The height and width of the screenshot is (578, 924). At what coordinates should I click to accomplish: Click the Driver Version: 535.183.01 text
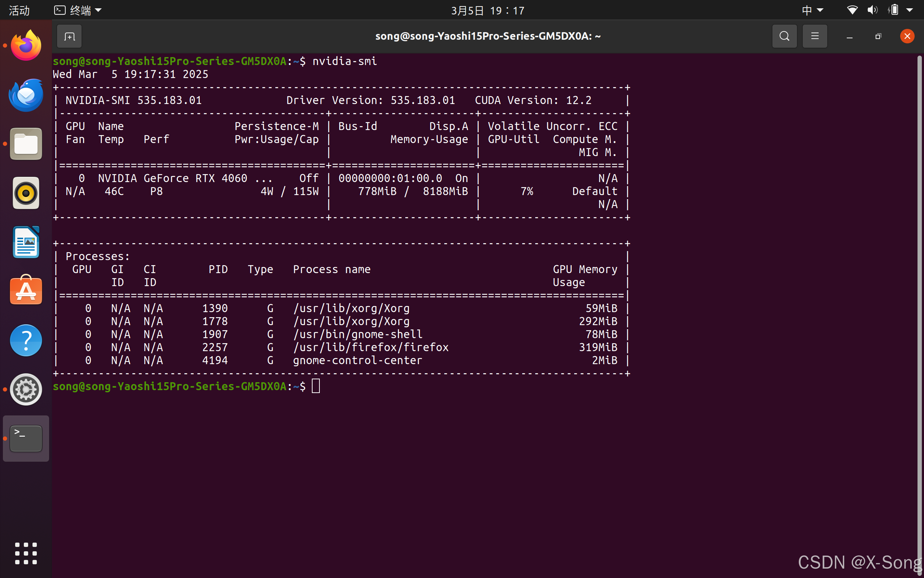(x=371, y=100)
